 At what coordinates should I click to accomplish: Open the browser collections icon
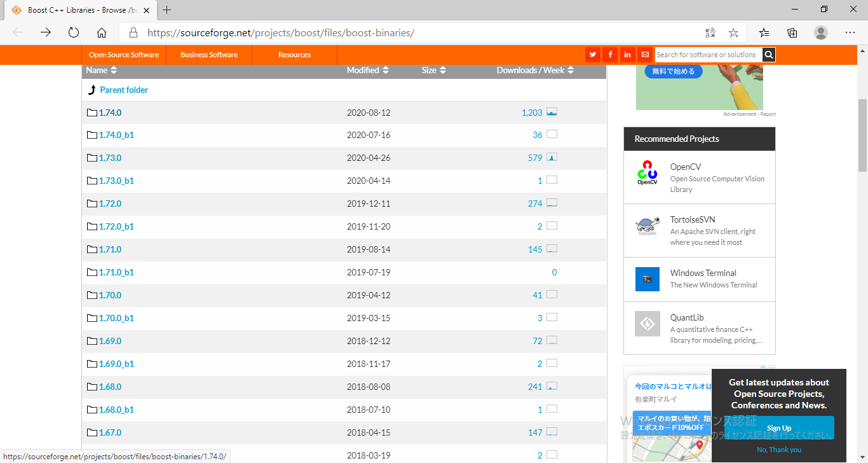click(792, 33)
